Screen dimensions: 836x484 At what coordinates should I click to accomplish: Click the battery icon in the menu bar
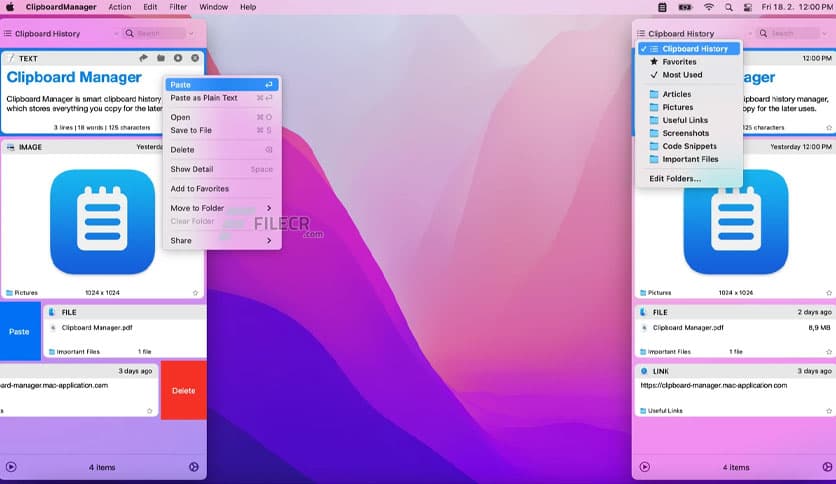pyautogui.click(x=685, y=7)
